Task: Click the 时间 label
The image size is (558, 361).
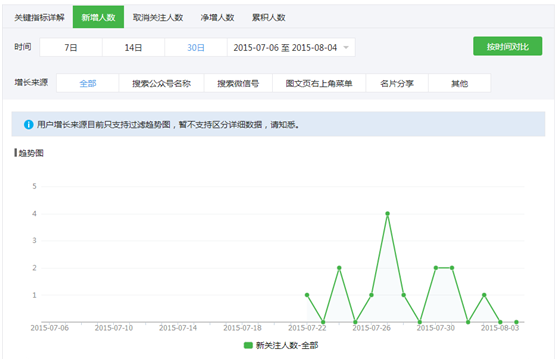Action: [x=23, y=47]
